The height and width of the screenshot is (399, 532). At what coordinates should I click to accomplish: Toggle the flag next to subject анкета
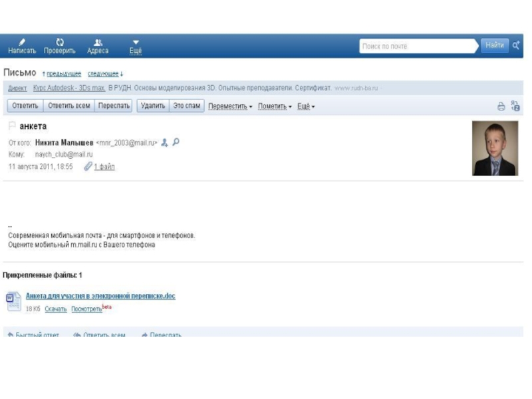pyautogui.click(x=11, y=126)
